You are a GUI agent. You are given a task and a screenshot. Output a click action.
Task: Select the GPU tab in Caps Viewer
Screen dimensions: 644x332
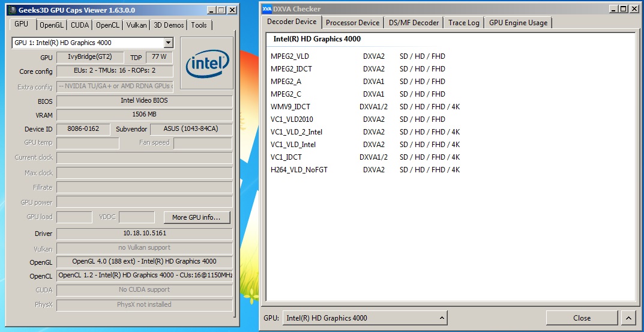tap(22, 24)
